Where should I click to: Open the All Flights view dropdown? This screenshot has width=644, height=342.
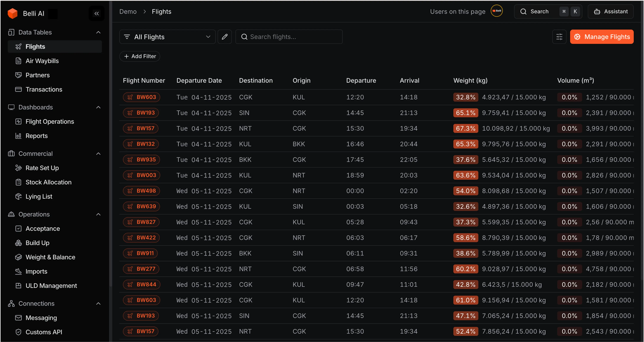click(167, 37)
